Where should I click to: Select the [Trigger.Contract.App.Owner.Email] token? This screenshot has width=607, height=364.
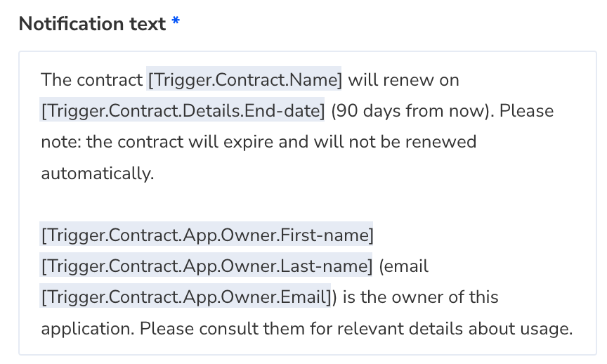[185, 297]
